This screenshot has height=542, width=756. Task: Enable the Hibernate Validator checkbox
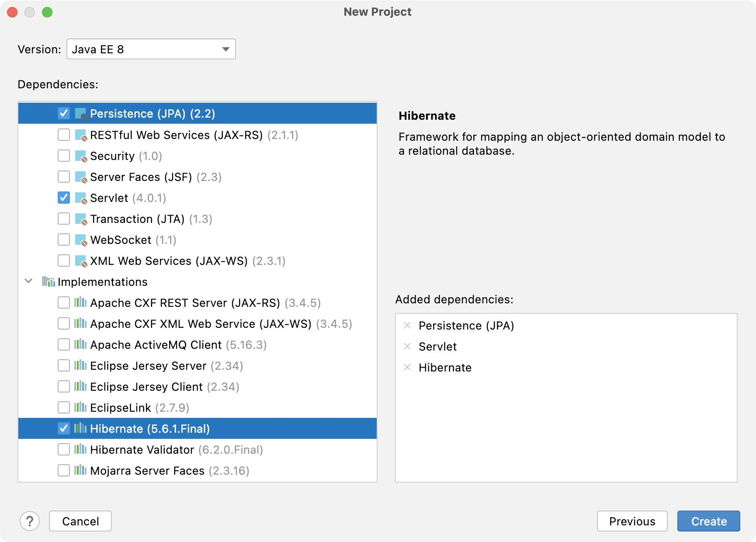click(64, 449)
